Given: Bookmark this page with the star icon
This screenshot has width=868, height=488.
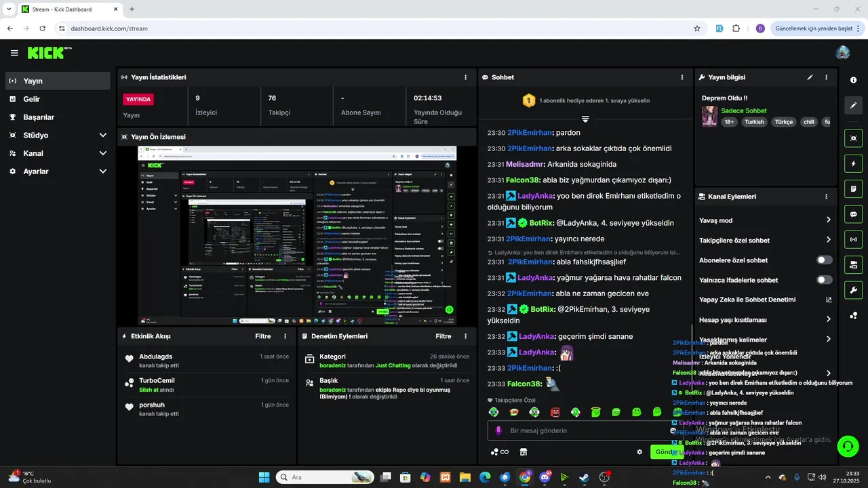Looking at the screenshot, I should [x=696, y=28].
